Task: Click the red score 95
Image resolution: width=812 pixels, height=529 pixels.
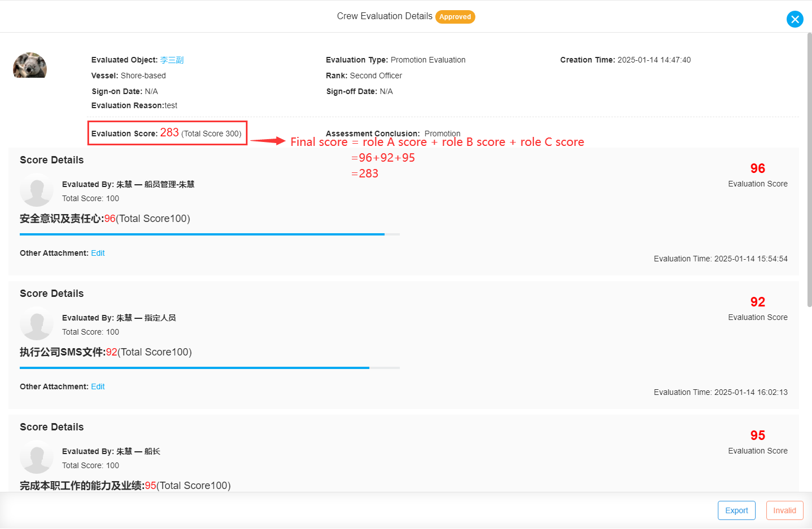Action: 757,435
